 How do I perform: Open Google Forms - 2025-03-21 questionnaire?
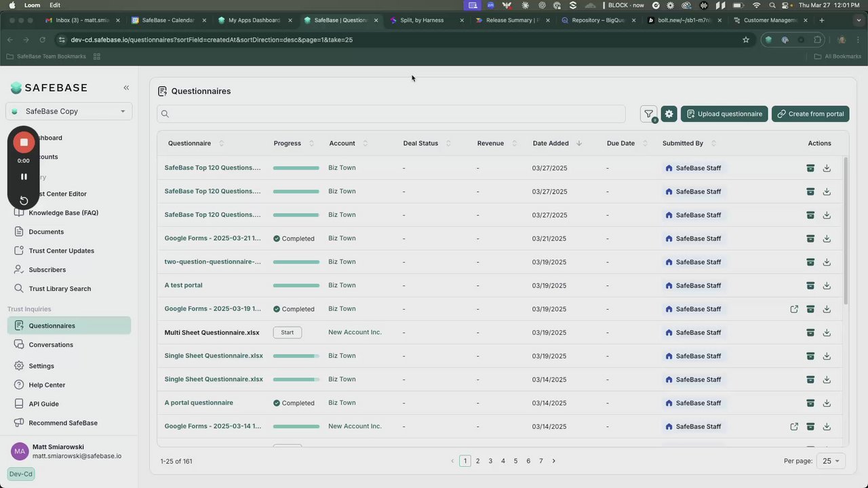(x=212, y=239)
